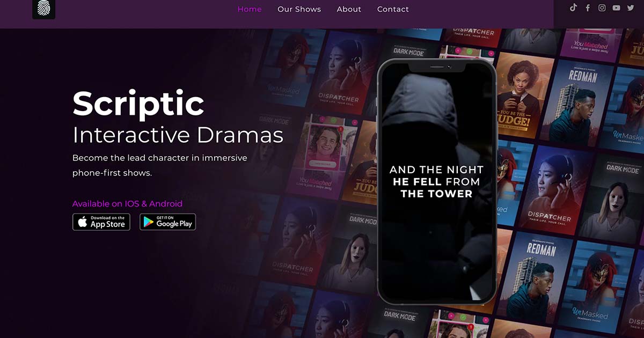Select the Home menu item

click(250, 9)
